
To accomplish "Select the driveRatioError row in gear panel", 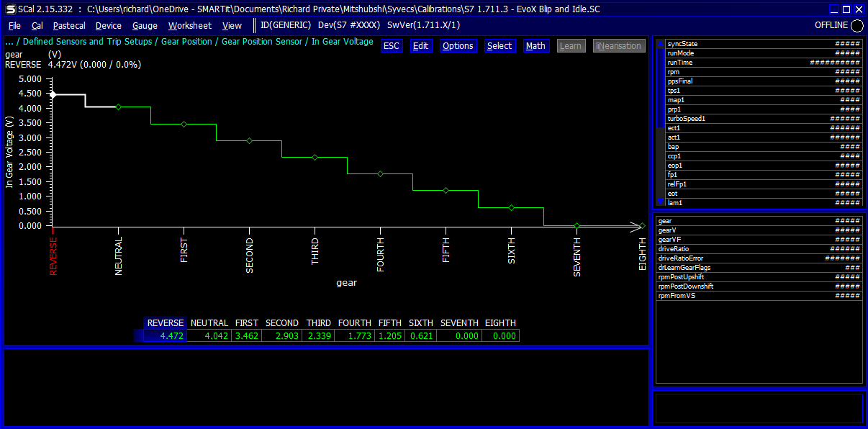I will click(x=759, y=258).
